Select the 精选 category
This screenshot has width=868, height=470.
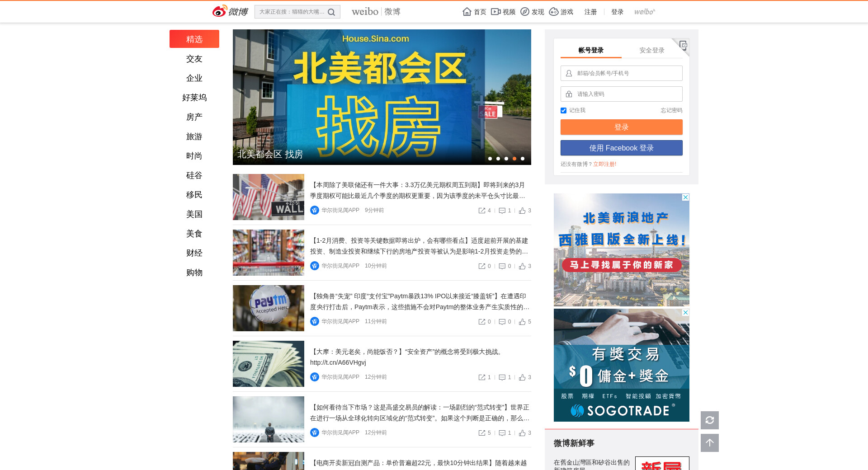(x=194, y=39)
